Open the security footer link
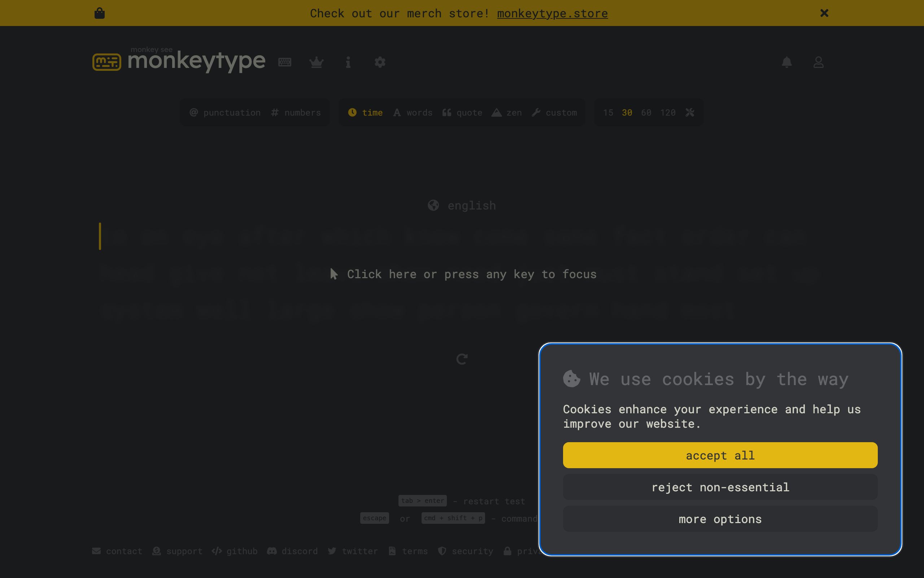Image resolution: width=924 pixels, height=578 pixels. click(x=466, y=551)
